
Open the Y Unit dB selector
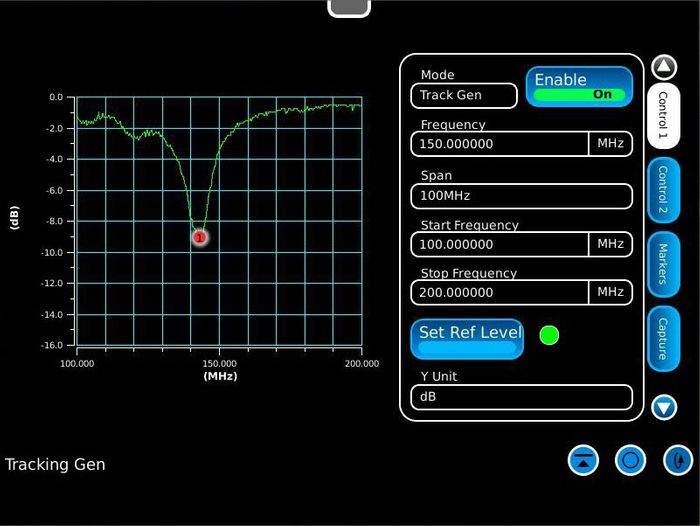[x=521, y=397]
